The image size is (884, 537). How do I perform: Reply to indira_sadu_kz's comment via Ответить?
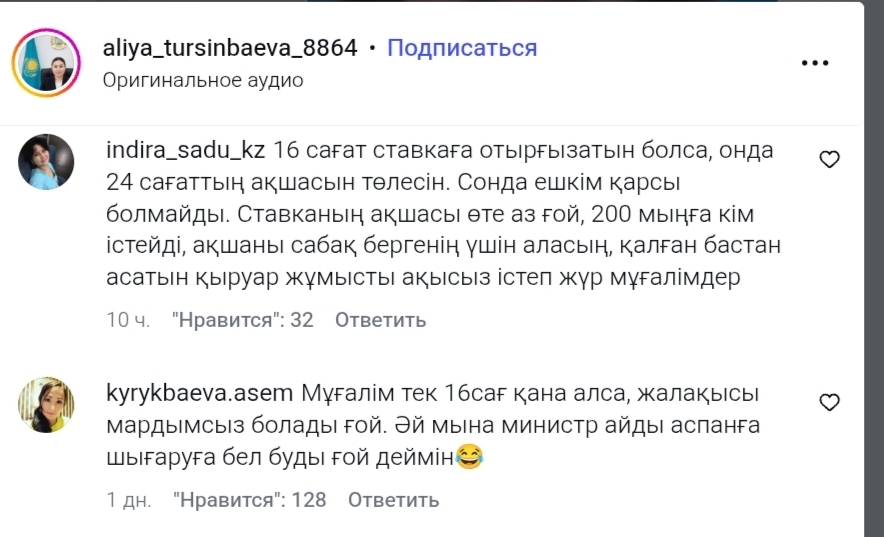tap(380, 320)
